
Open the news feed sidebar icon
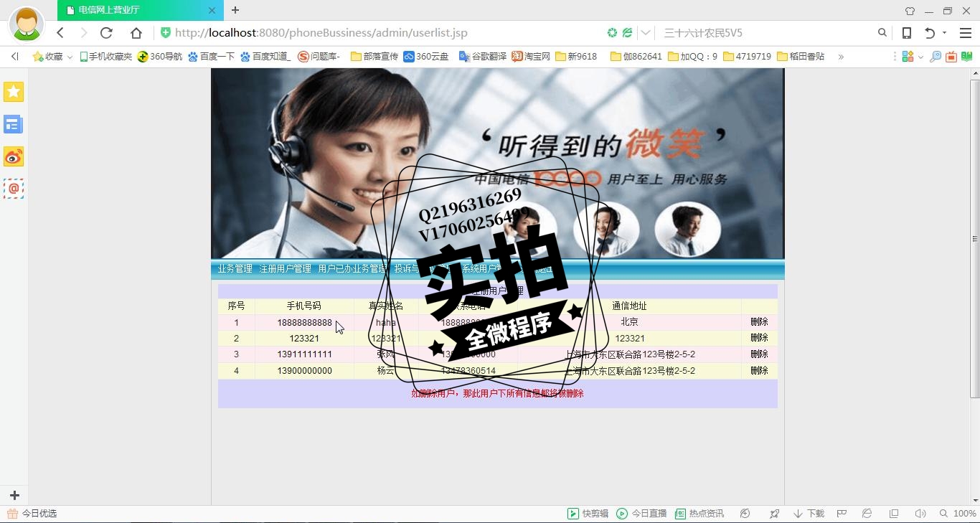pyautogui.click(x=14, y=124)
